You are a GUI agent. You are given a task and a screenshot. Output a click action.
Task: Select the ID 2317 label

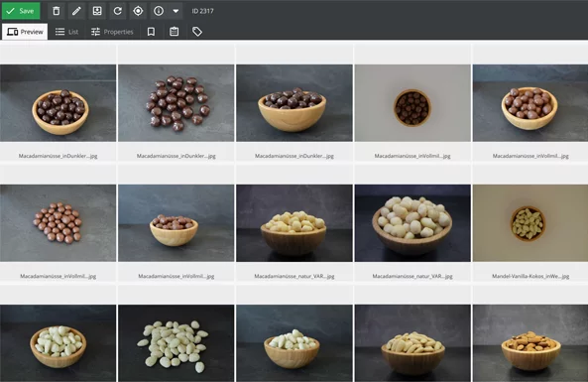[x=202, y=11]
